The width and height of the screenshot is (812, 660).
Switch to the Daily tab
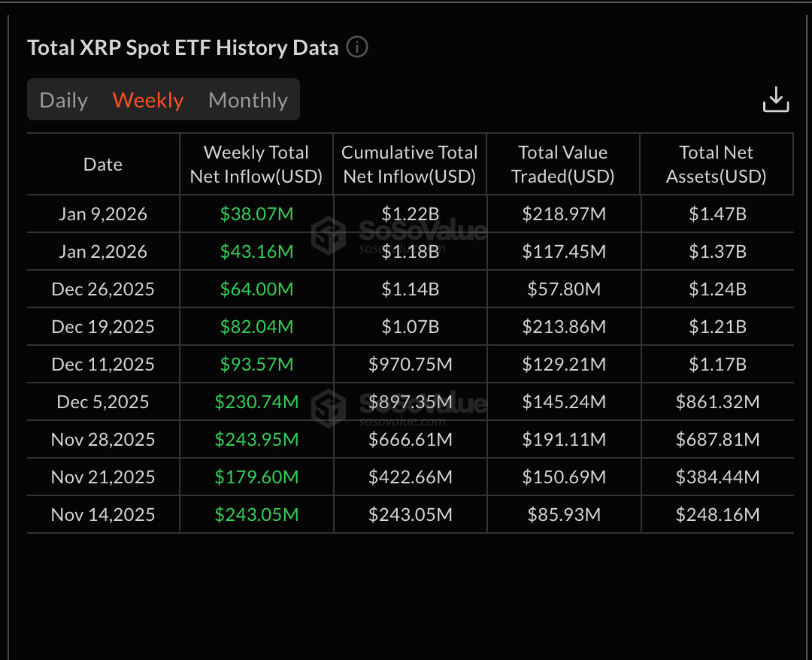tap(63, 99)
